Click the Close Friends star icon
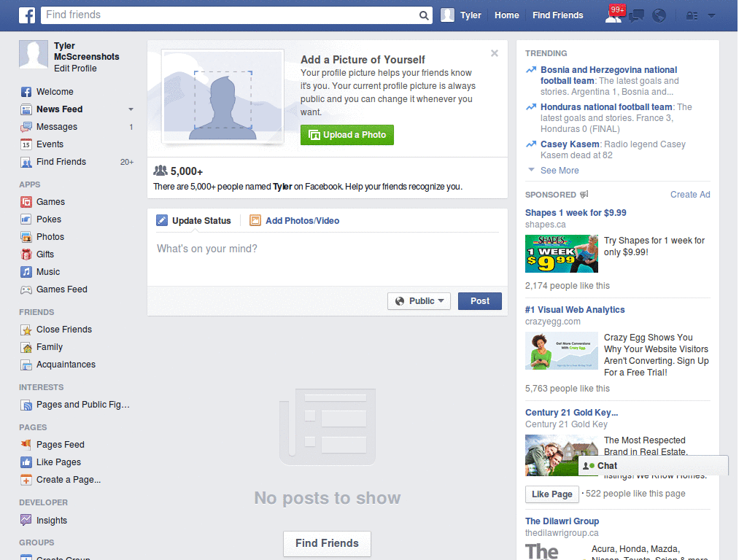Image resolution: width=747 pixels, height=560 pixels. click(26, 330)
